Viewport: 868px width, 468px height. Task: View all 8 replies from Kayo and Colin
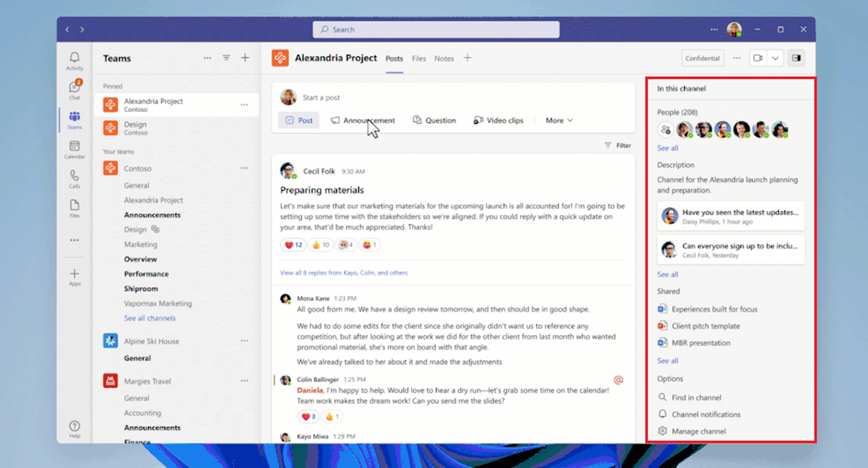(x=345, y=272)
